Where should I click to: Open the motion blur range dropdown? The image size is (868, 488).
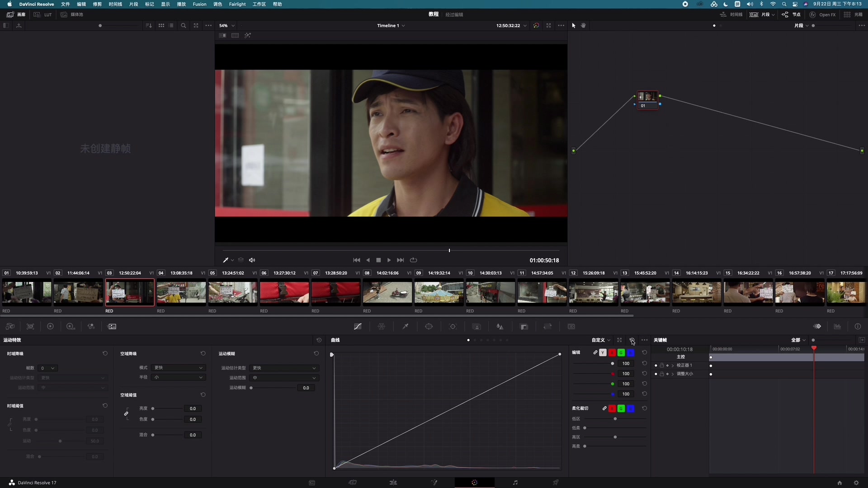(284, 378)
